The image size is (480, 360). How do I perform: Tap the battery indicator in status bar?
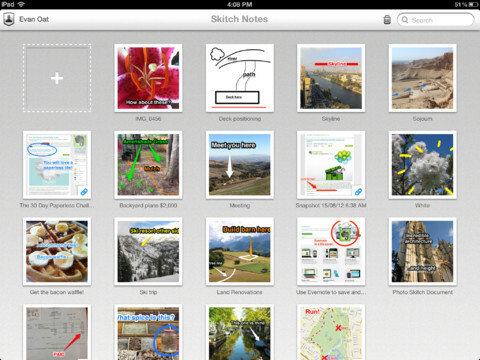coord(473,4)
